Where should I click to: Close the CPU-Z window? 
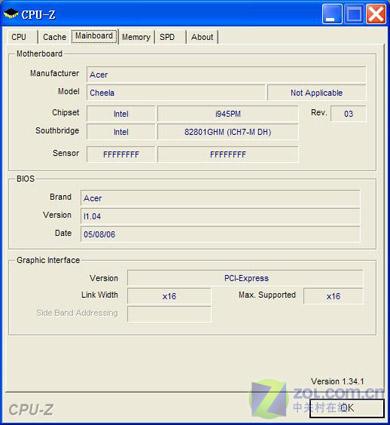tap(376, 14)
